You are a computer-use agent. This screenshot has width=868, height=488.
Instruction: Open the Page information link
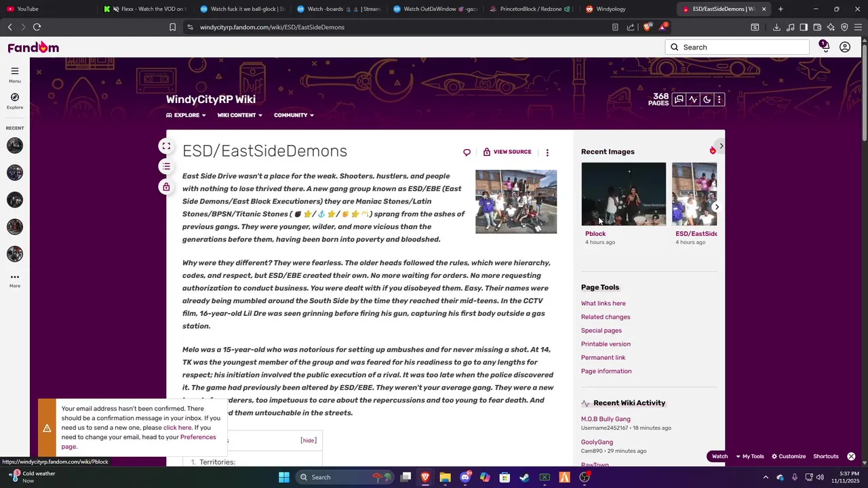(606, 371)
